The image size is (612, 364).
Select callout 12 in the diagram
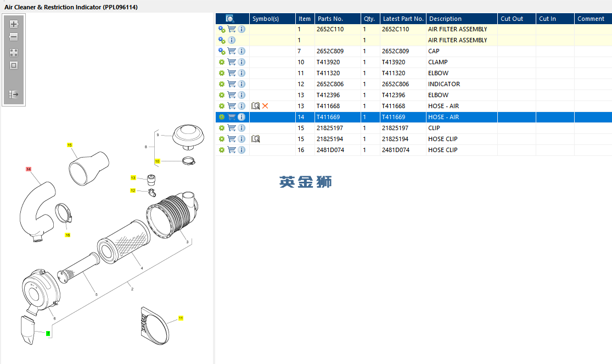coord(133,191)
